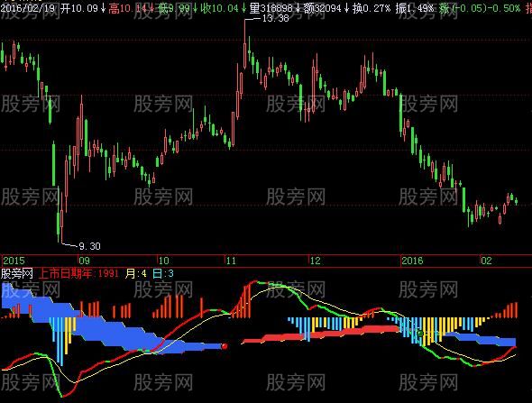Viewport: 532px width, 403px height.
Task: Click the change 涨(-0.05)-0.50% value
Action: coord(479,8)
